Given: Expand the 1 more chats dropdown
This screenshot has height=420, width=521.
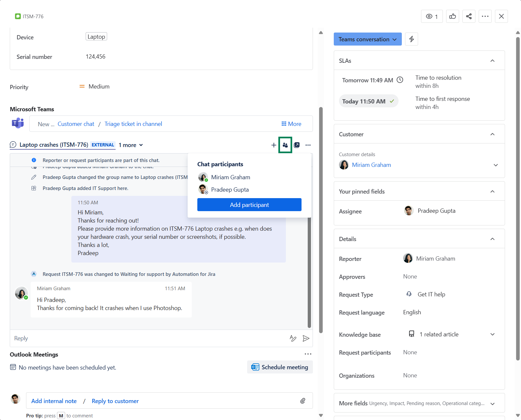Looking at the screenshot, I should coord(131,145).
